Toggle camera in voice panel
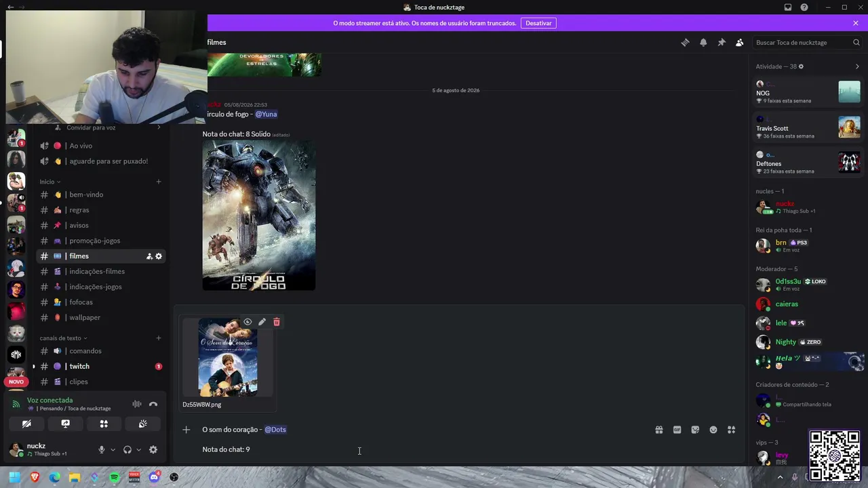 pyautogui.click(x=26, y=424)
